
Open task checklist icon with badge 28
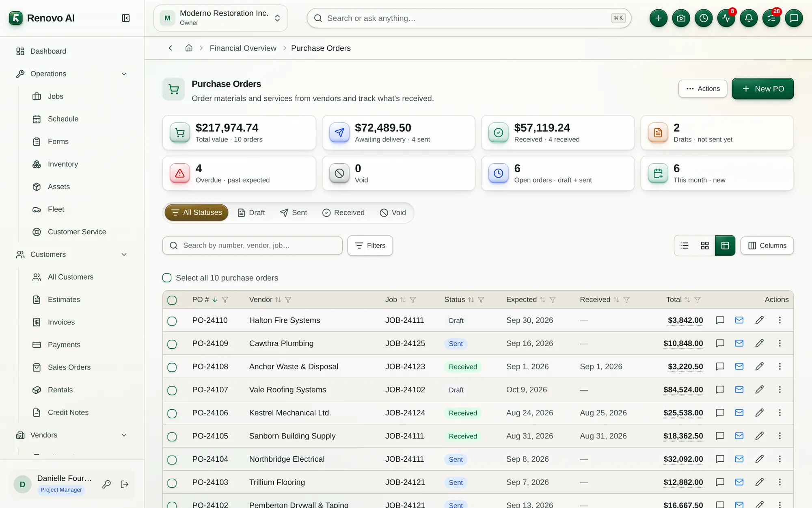[x=771, y=18]
